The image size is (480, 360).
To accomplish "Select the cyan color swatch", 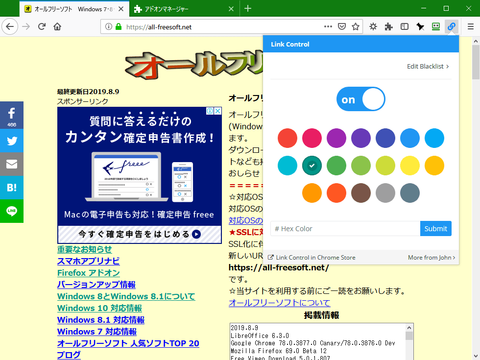I will pos(287,165).
